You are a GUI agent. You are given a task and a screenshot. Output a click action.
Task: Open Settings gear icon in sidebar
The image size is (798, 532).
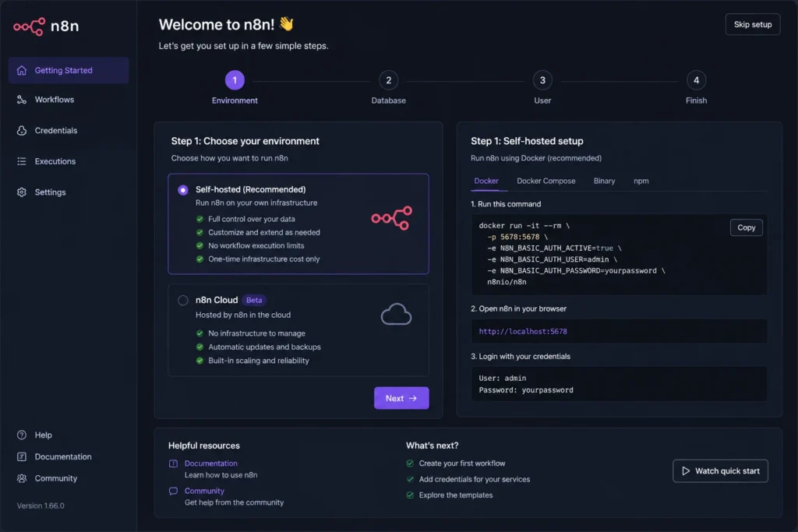coord(21,192)
